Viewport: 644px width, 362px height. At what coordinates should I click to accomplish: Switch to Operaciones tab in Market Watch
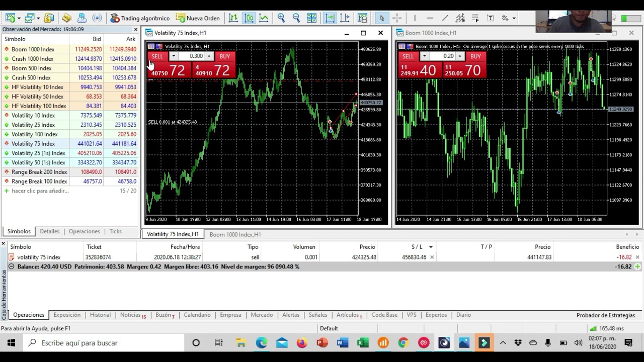click(x=84, y=231)
